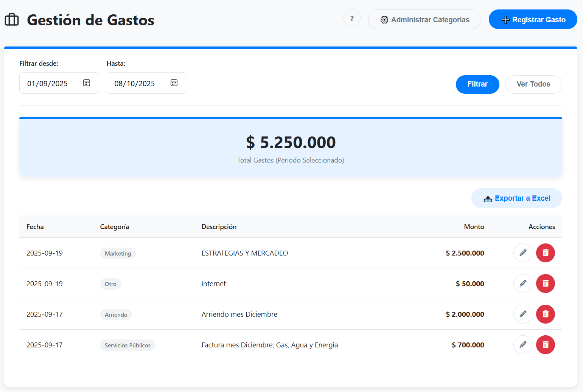583x392 pixels.
Task: Open the help question mark icon
Action: [352, 18]
